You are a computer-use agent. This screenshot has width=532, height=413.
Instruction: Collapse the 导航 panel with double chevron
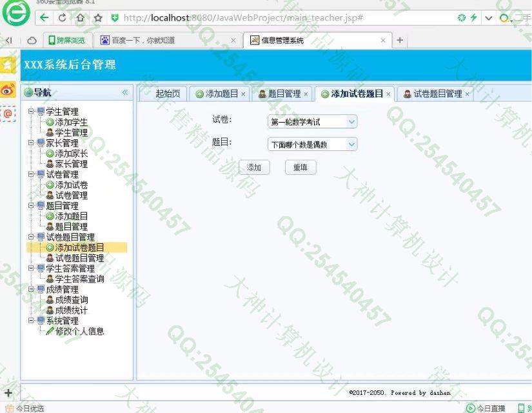(125, 92)
